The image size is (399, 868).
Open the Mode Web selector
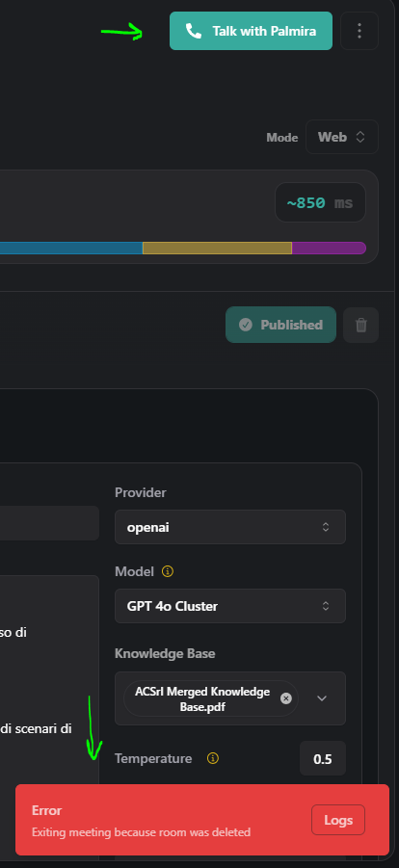[342, 137]
